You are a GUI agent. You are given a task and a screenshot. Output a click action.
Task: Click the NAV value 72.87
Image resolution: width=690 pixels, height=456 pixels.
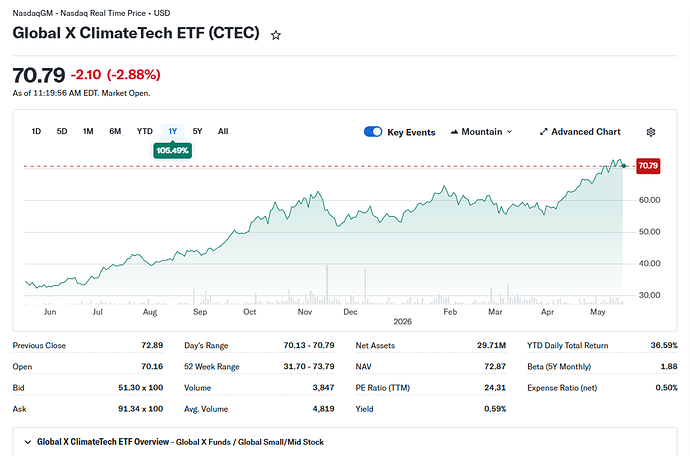click(495, 366)
